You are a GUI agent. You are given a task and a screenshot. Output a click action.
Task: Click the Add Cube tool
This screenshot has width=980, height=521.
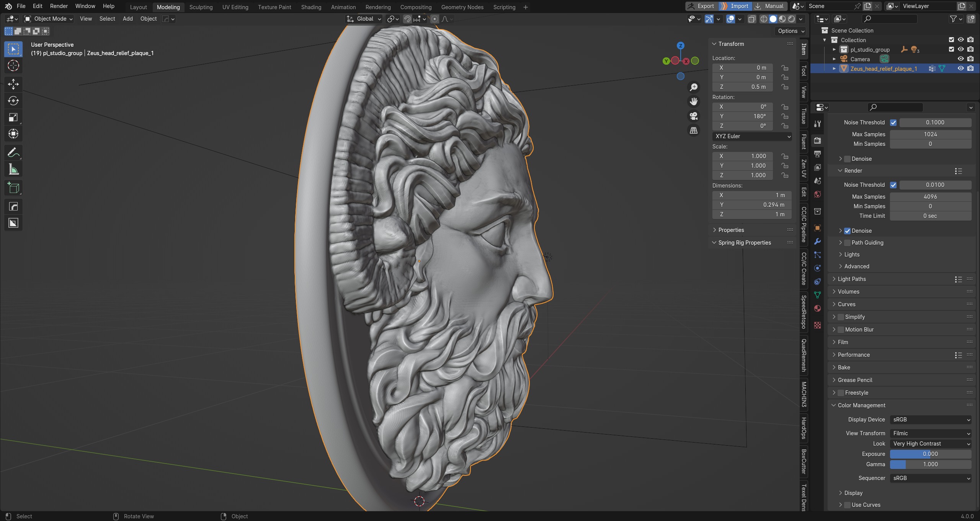13,188
